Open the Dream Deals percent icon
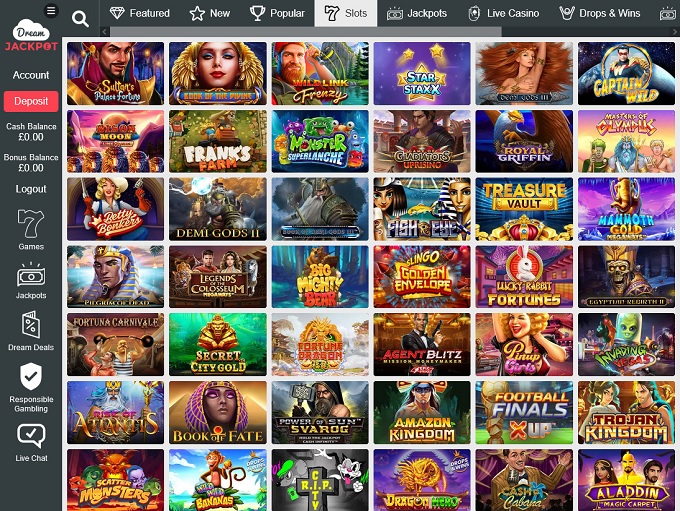Viewport: 680px width, 511px height. (x=31, y=324)
